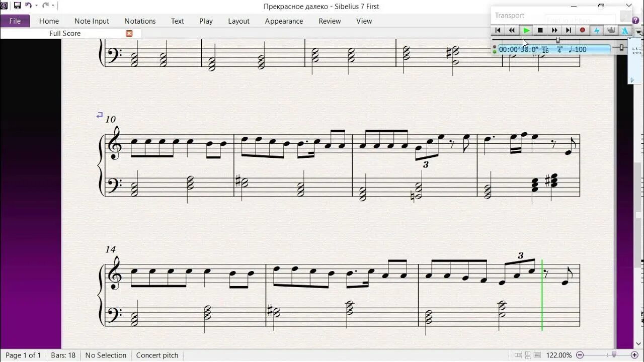Click the No Selection status entry
The image size is (644, 362).
point(106,355)
